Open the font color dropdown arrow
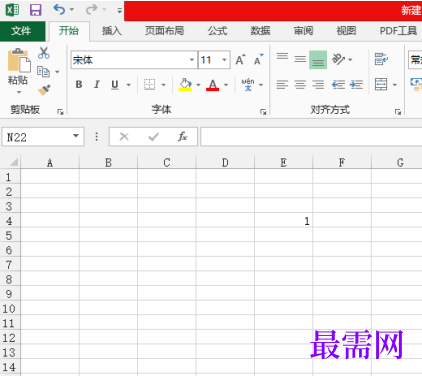 coord(226,85)
